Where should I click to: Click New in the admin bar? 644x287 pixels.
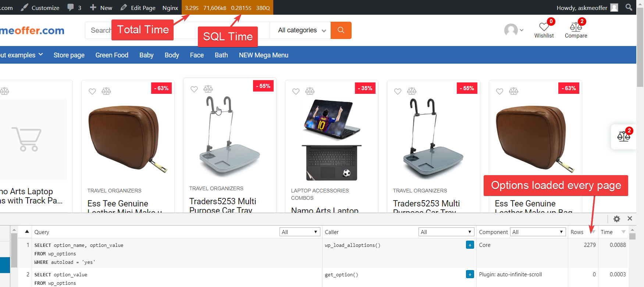point(101,8)
